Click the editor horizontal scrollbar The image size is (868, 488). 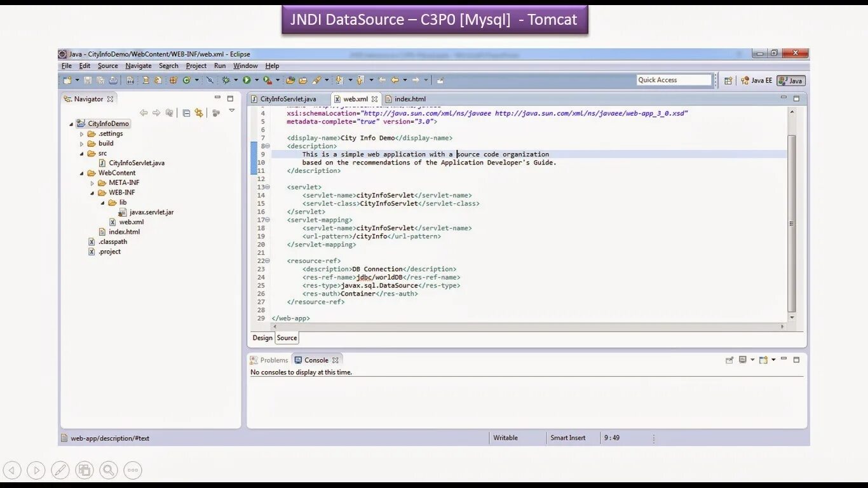pyautogui.click(x=529, y=326)
